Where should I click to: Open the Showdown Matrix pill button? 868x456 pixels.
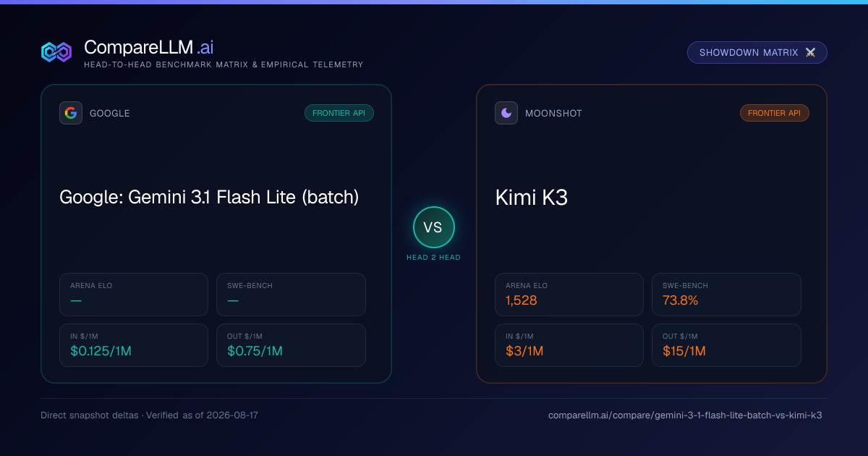click(x=757, y=53)
